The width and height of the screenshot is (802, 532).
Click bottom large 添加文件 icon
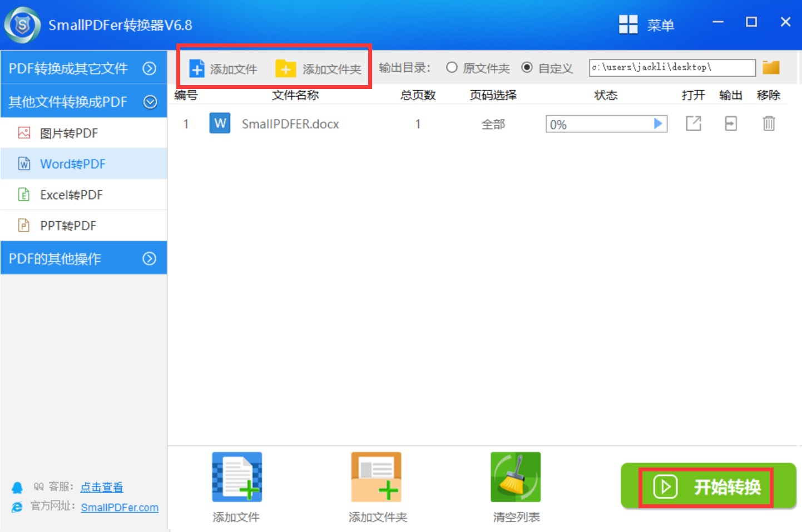(236, 477)
